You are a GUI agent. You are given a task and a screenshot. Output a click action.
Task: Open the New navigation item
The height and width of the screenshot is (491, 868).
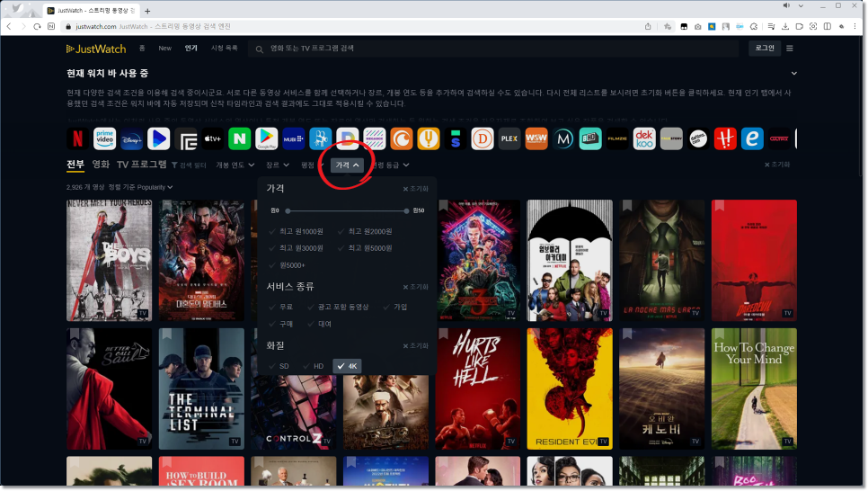pyautogui.click(x=165, y=49)
